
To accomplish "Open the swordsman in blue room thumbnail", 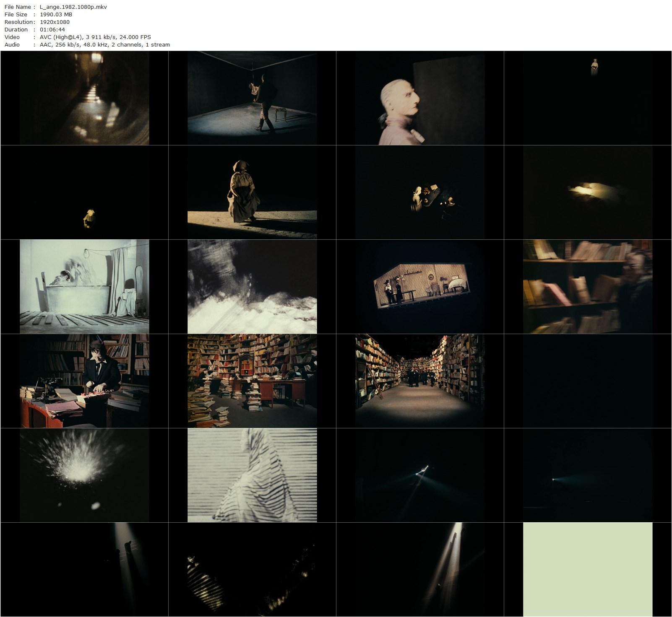I will click(252, 98).
